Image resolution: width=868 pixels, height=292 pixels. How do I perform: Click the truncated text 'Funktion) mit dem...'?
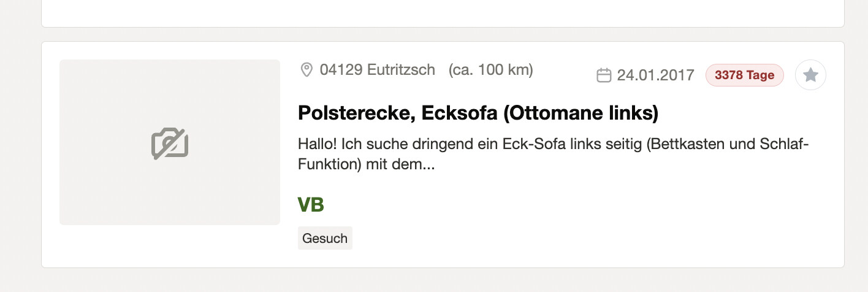pyautogui.click(x=366, y=165)
